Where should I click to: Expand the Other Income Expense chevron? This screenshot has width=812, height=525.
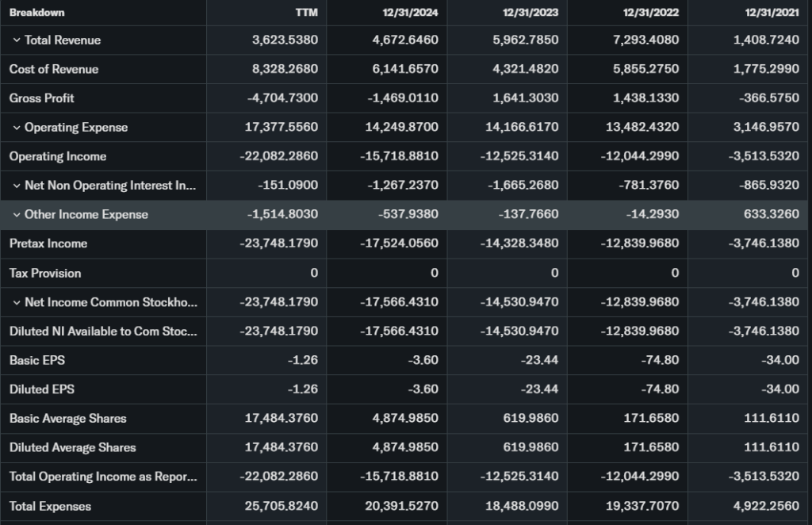click(16, 215)
